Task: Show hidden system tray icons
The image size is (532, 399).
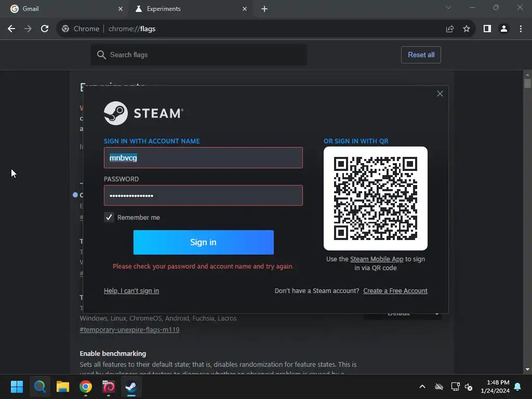Action: pos(422,387)
